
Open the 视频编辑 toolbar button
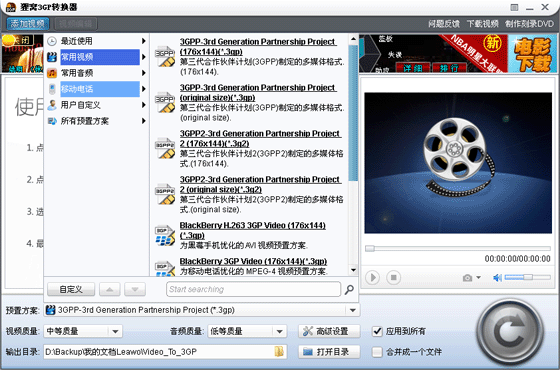click(75, 24)
